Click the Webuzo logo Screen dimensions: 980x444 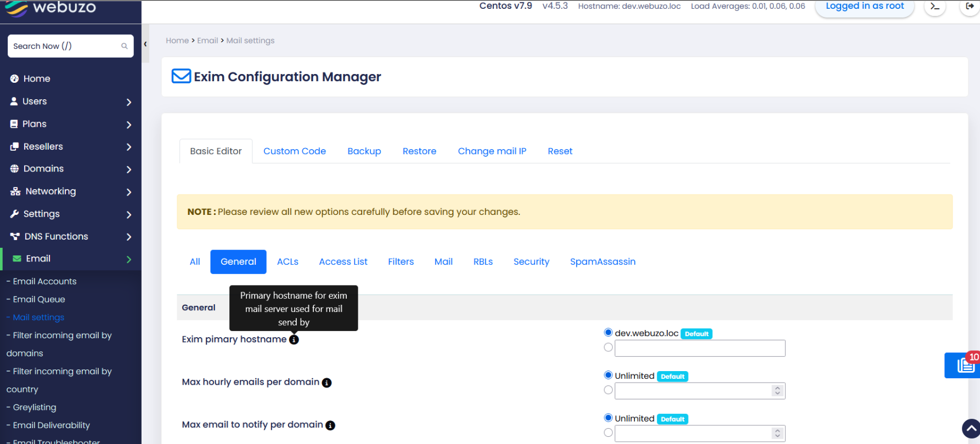point(50,8)
